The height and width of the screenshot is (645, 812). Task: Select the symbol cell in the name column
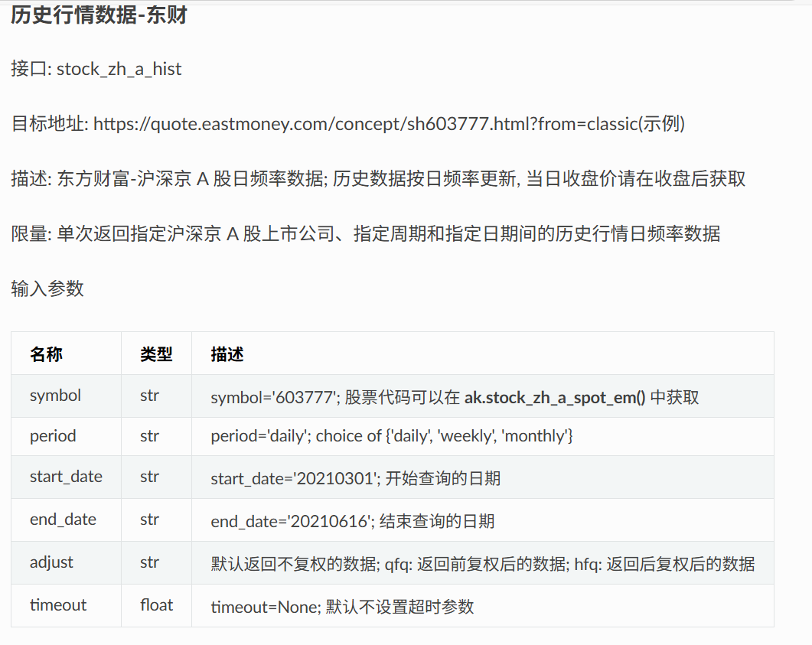pos(55,396)
